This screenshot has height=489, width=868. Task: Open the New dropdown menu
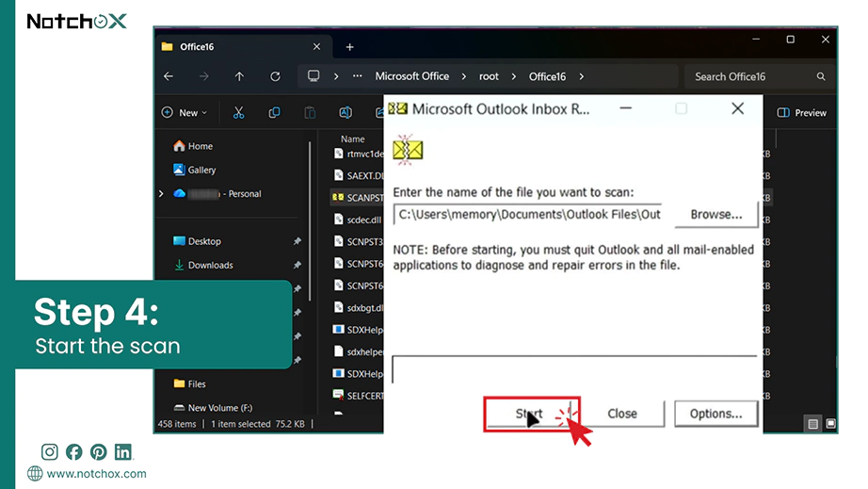185,112
